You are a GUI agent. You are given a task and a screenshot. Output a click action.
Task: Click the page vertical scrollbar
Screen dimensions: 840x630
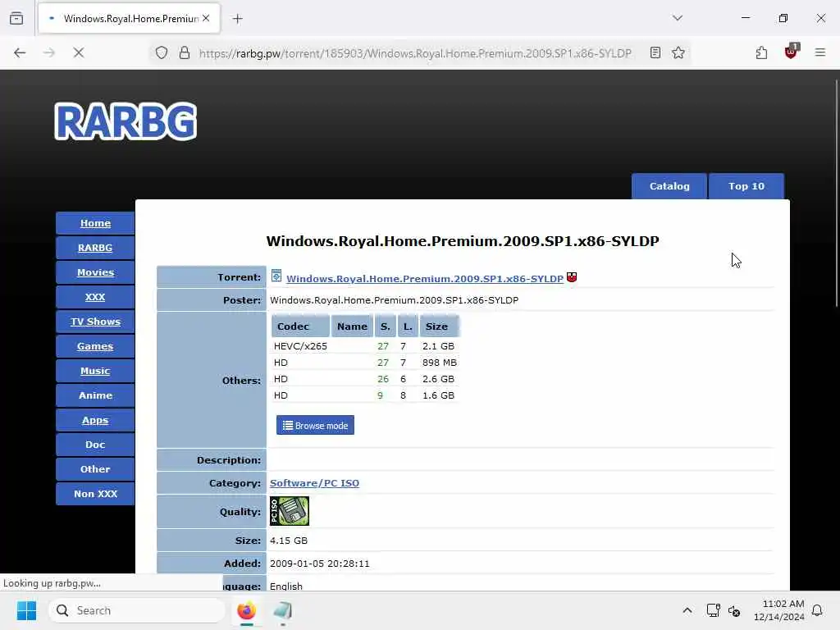pyautogui.click(x=836, y=193)
